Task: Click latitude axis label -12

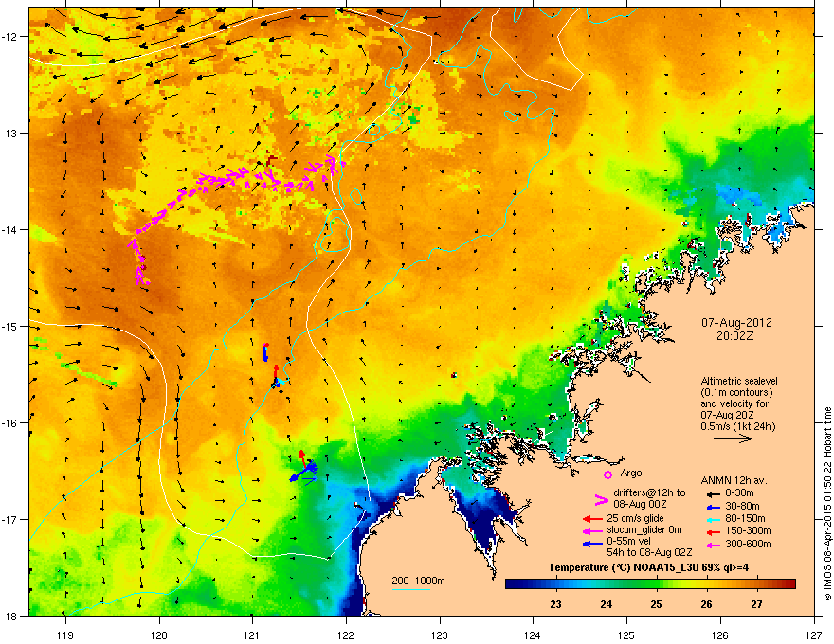Action: (x=9, y=36)
